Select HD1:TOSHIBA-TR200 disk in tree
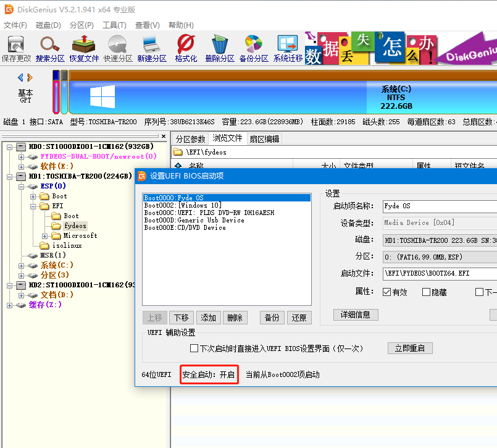497x448 pixels. (x=80, y=176)
